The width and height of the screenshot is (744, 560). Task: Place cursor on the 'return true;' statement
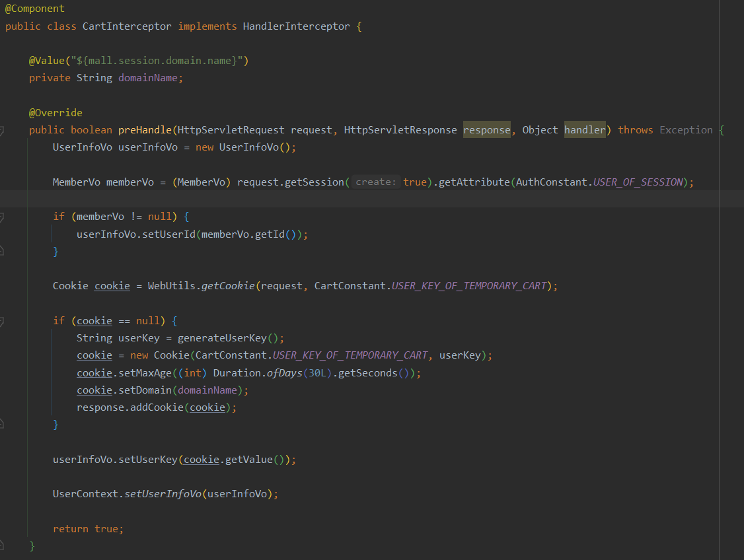88,529
